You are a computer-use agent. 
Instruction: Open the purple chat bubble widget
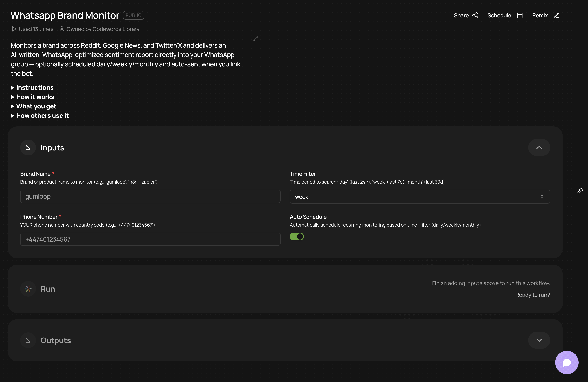(567, 362)
